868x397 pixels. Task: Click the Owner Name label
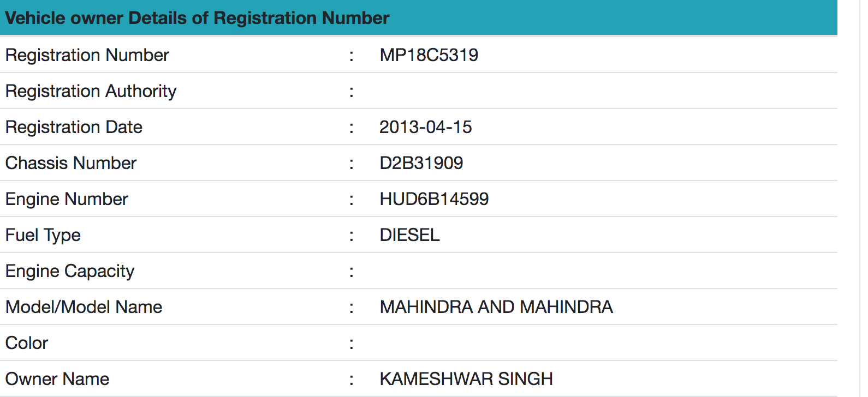click(x=57, y=379)
